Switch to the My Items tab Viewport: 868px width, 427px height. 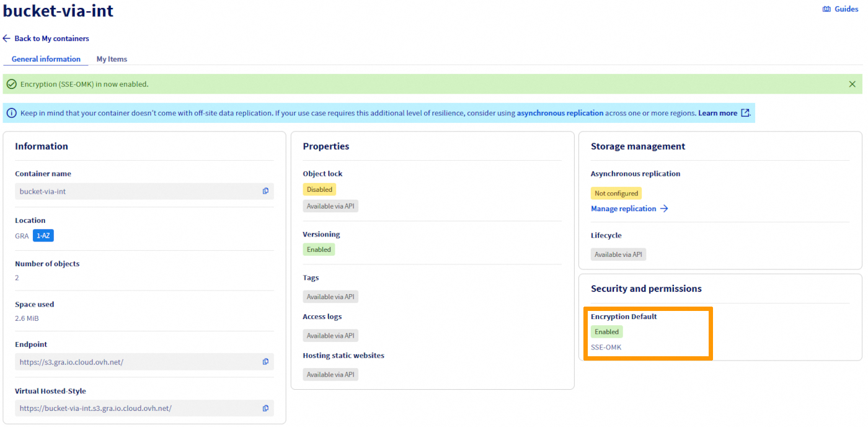(112, 59)
